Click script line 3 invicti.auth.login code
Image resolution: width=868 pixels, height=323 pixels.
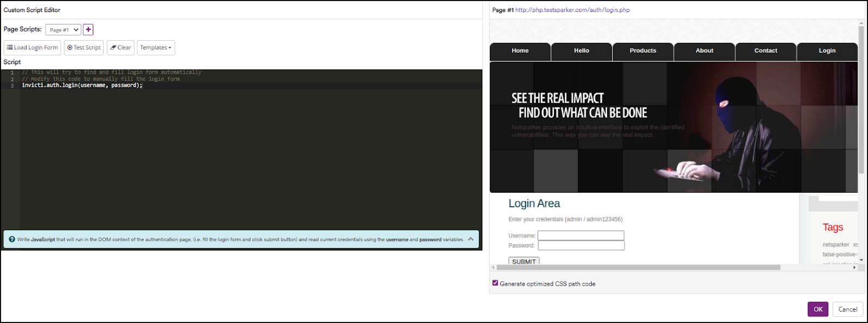[82, 85]
